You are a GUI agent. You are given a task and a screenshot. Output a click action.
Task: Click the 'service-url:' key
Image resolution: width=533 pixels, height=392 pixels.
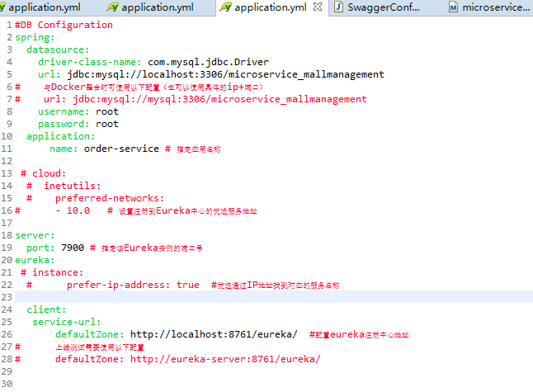click(x=67, y=322)
